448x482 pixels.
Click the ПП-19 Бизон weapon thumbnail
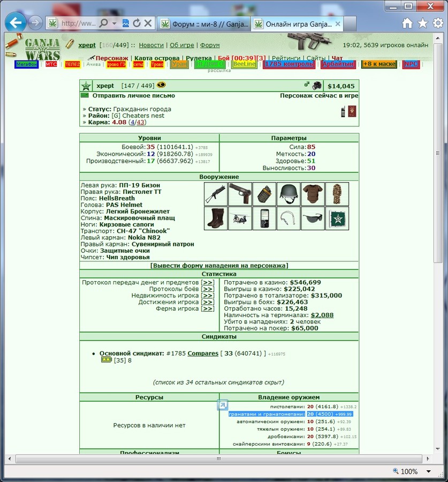pos(216,194)
